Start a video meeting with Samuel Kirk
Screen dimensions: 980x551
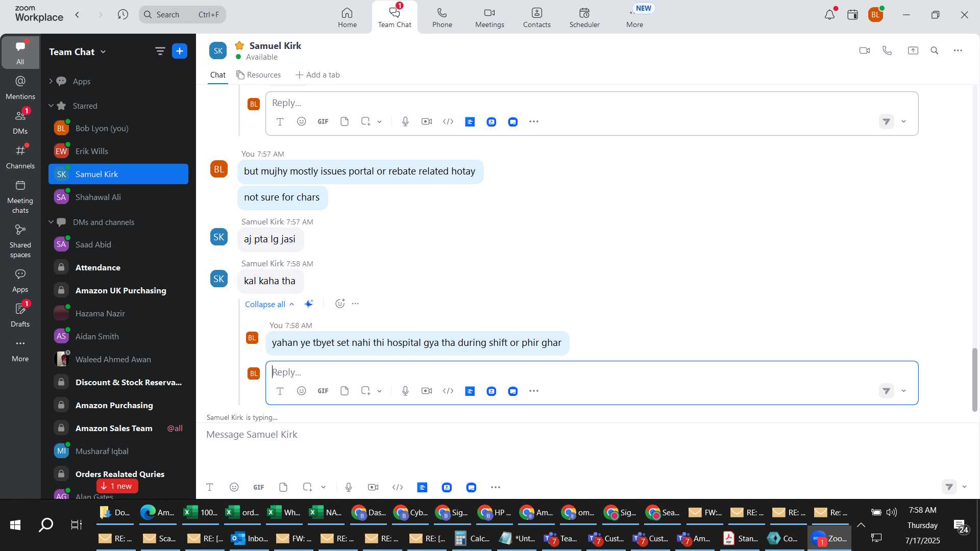point(864,51)
